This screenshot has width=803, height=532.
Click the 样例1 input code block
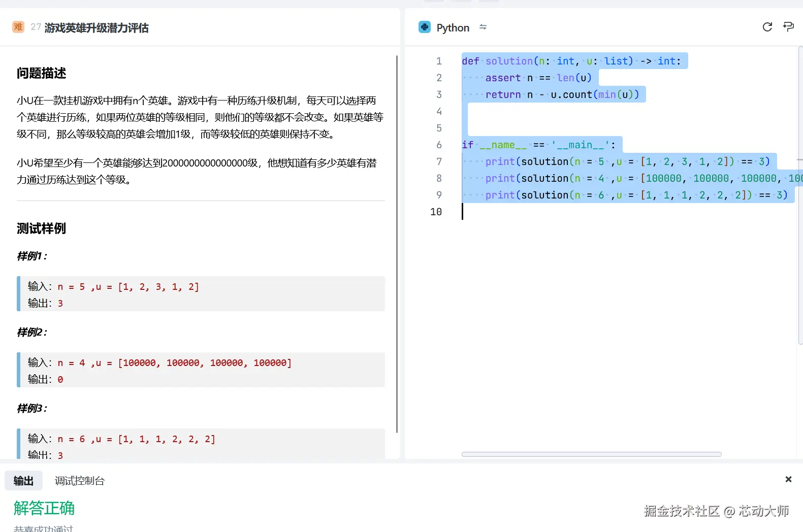tap(201, 294)
